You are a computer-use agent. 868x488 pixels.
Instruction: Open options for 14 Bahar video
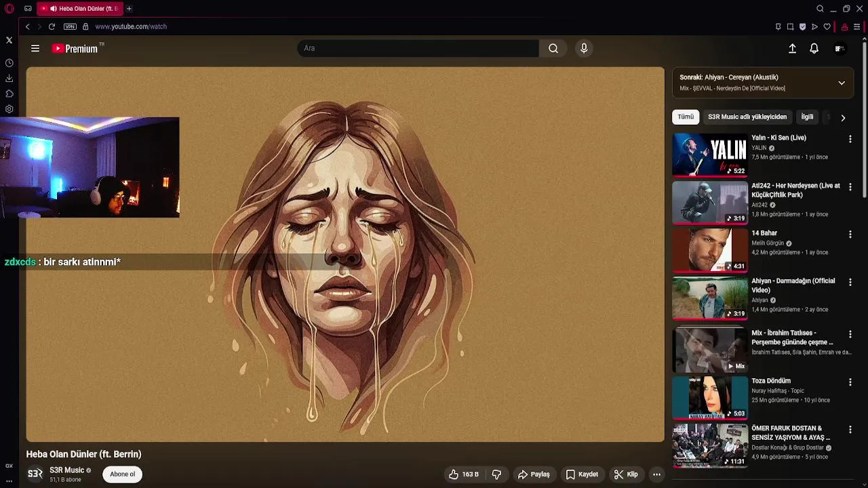click(850, 235)
